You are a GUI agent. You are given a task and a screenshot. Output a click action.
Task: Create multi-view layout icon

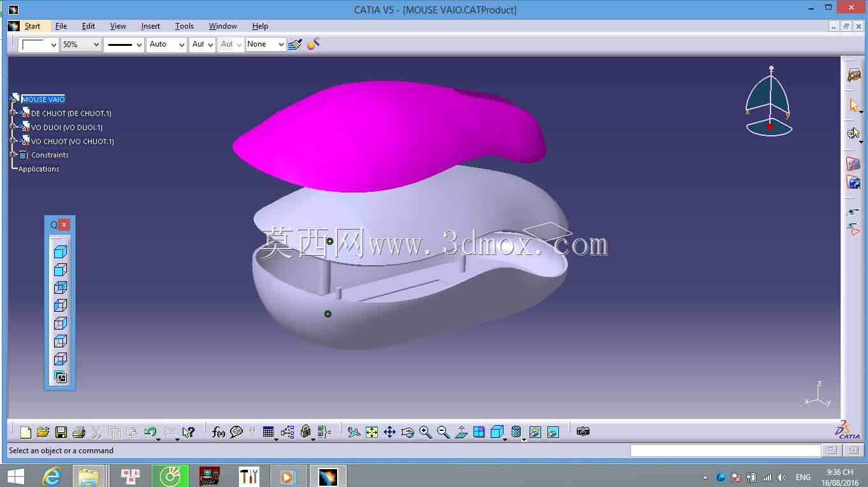pos(479,432)
